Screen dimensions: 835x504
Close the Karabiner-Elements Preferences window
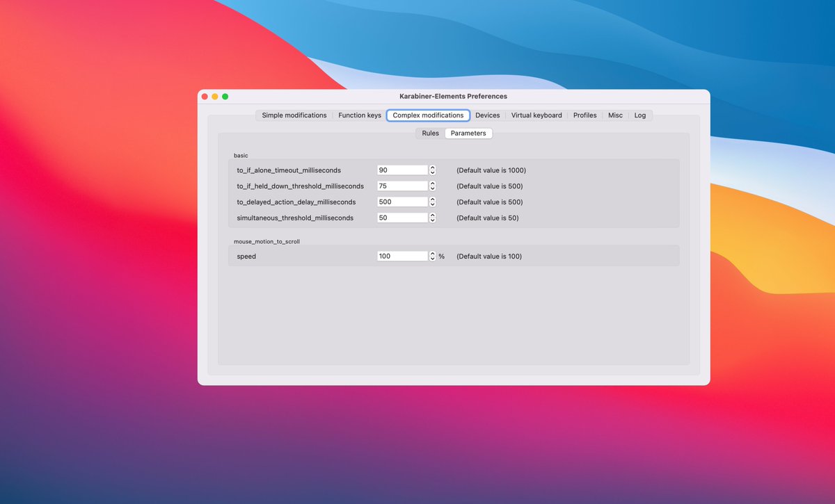pyautogui.click(x=205, y=97)
